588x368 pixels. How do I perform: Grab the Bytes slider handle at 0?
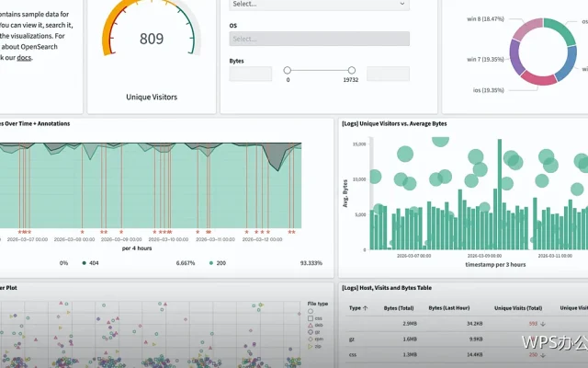[x=288, y=70]
